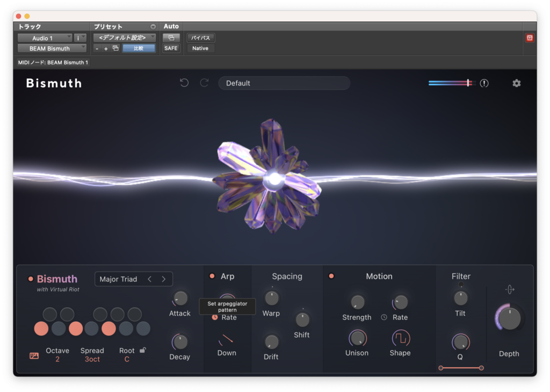Click the filter range right handle
Screen dimensions: 550x392
click(481, 368)
